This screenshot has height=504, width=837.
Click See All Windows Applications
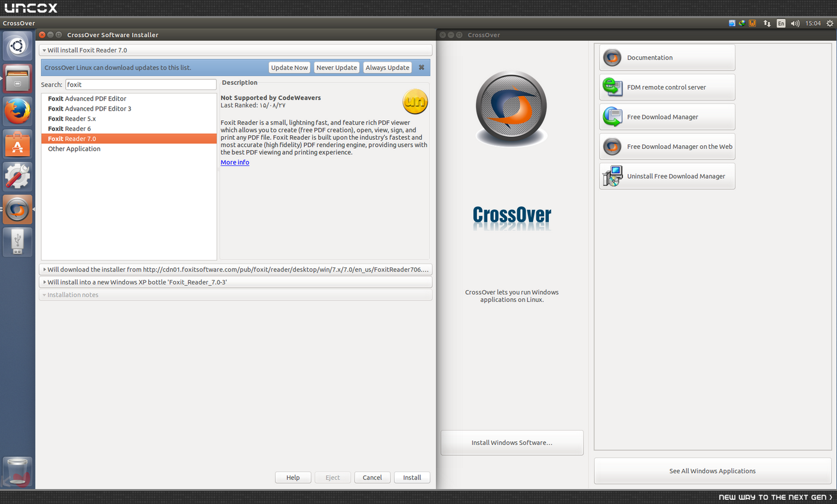click(x=712, y=471)
